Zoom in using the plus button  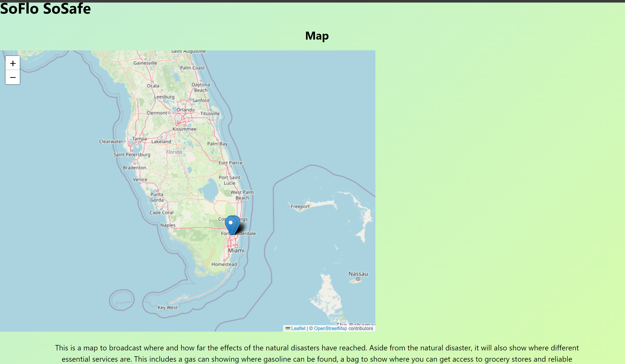pos(13,64)
